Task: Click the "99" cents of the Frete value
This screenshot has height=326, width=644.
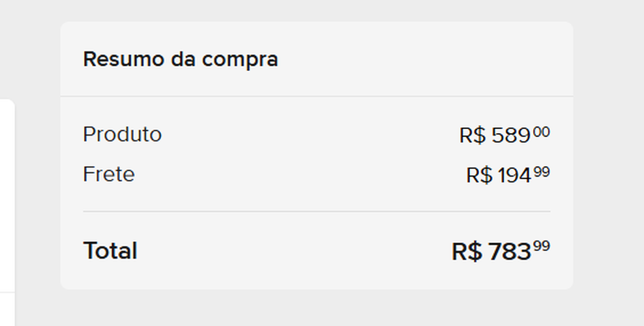Action: (x=542, y=171)
